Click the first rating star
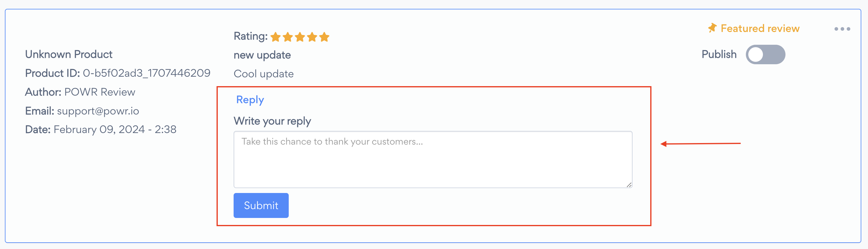 [x=276, y=37]
